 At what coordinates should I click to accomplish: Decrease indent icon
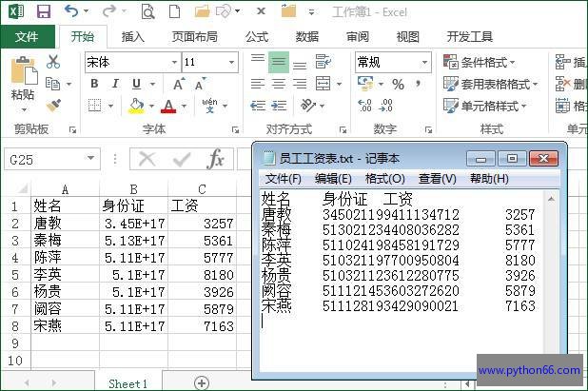pos(258,106)
